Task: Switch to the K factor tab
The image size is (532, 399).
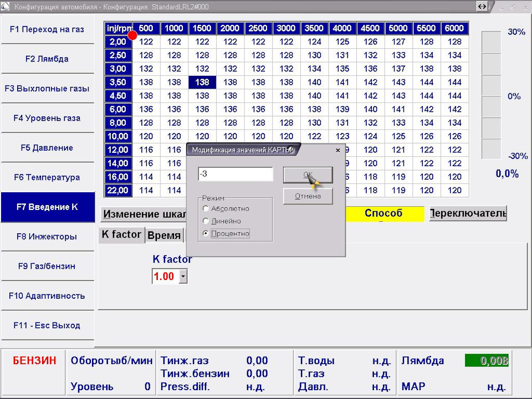Action: [121, 234]
